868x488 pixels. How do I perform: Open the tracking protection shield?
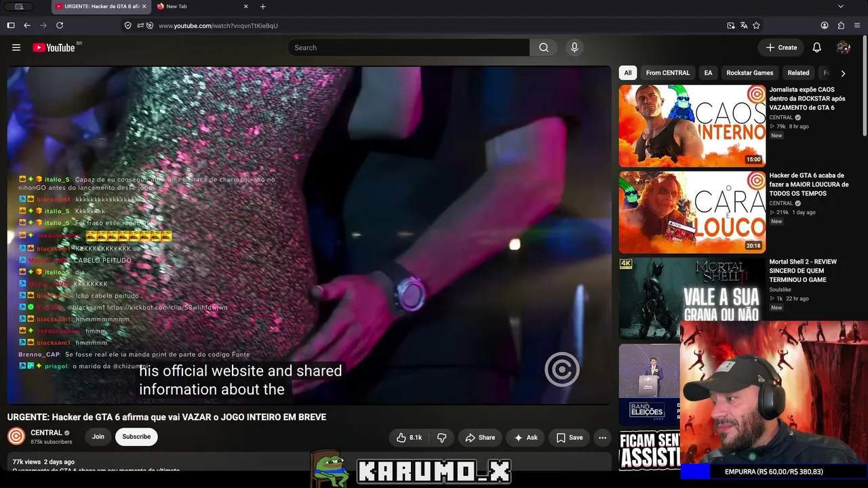coord(127,25)
